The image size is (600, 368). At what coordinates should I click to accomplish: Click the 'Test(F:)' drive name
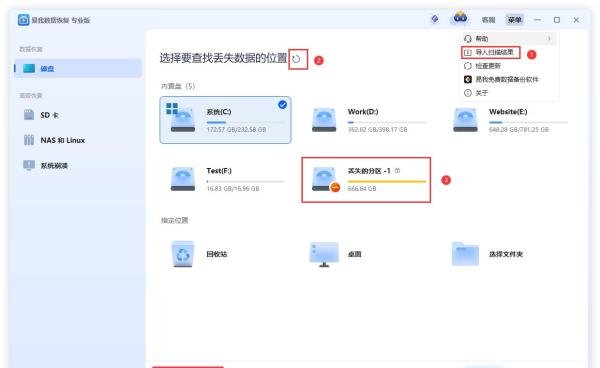pos(219,171)
